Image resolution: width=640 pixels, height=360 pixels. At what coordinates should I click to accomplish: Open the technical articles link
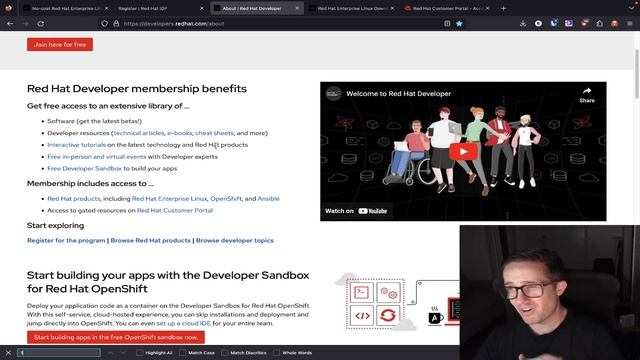coord(139,133)
